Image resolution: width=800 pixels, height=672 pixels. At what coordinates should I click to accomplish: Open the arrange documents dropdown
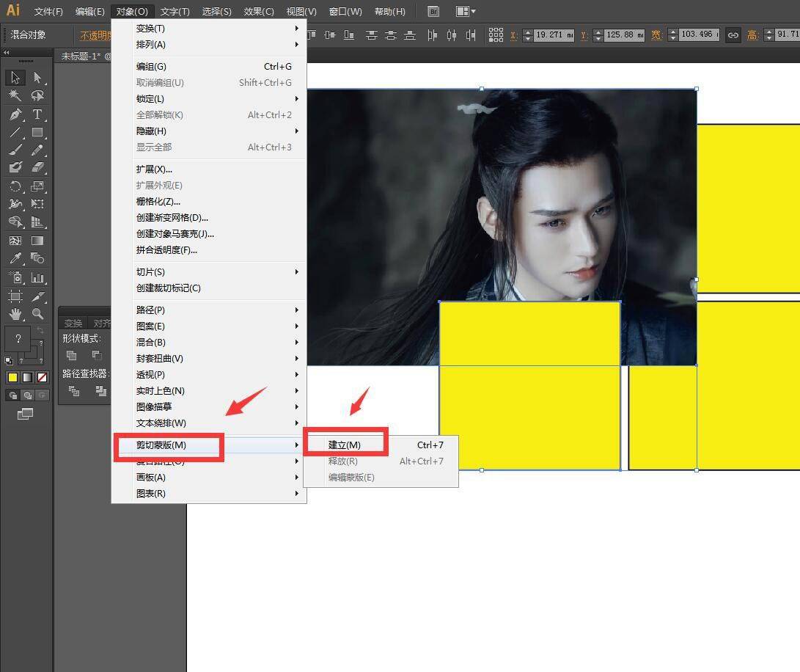click(466, 12)
